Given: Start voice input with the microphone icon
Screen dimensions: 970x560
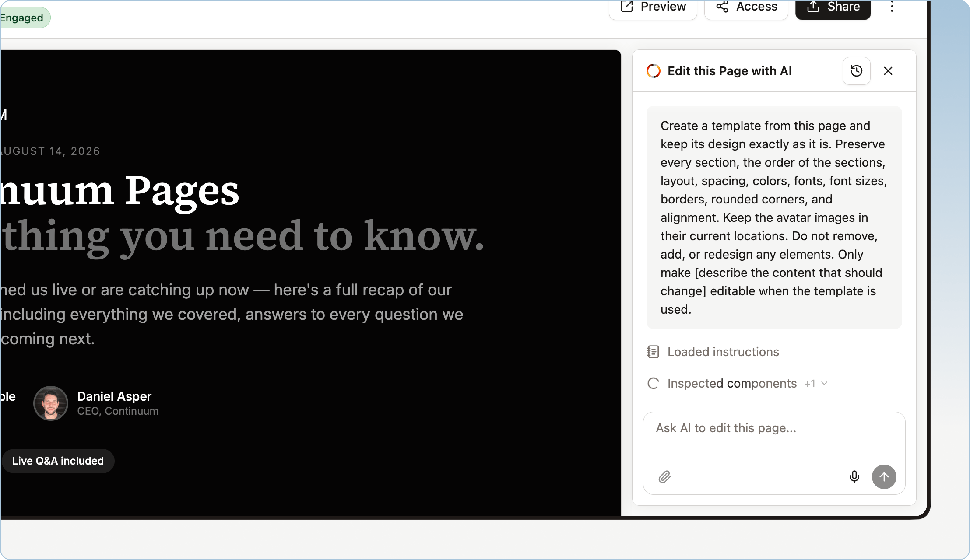Looking at the screenshot, I should click(854, 477).
